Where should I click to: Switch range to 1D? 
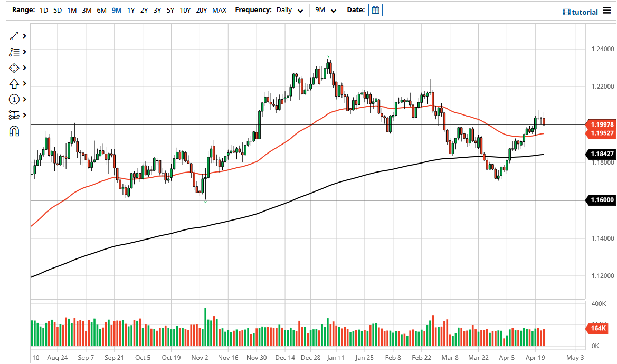[x=44, y=10]
